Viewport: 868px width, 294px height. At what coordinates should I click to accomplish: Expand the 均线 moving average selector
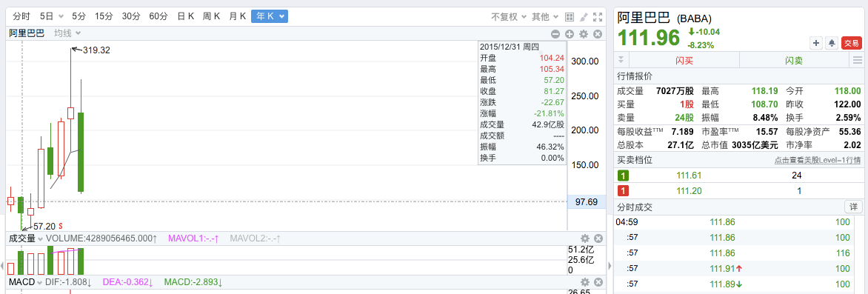67,34
